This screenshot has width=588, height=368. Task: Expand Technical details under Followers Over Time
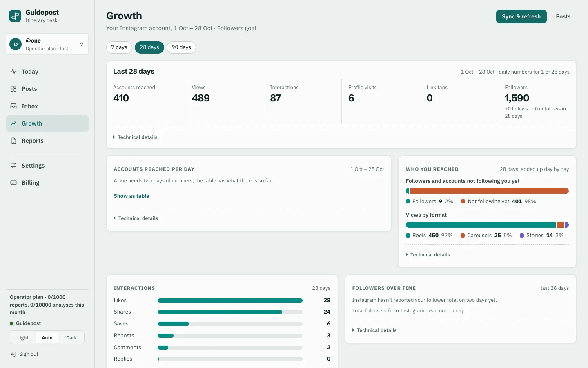pos(374,330)
